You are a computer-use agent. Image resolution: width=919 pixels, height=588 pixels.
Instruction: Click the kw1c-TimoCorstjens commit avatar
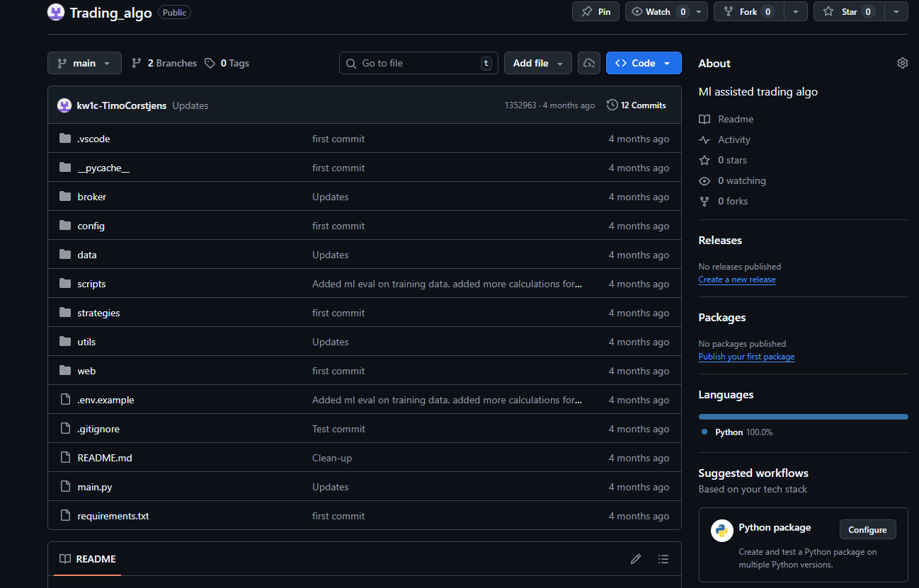[x=64, y=105]
